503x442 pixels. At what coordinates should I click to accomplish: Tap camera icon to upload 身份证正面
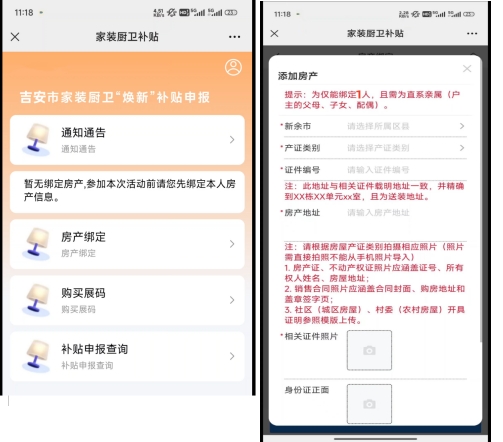pos(369,404)
